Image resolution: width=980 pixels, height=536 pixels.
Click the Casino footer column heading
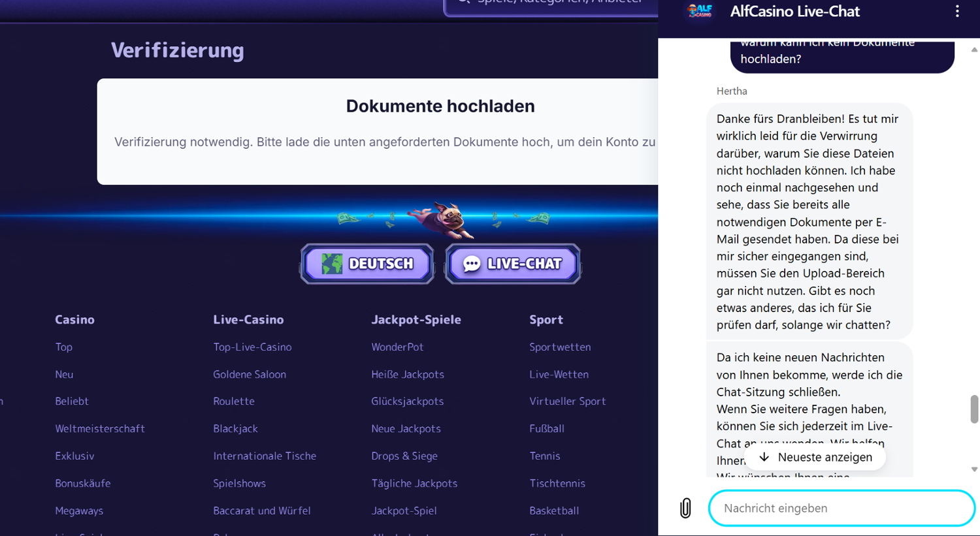pyautogui.click(x=74, y=319)
